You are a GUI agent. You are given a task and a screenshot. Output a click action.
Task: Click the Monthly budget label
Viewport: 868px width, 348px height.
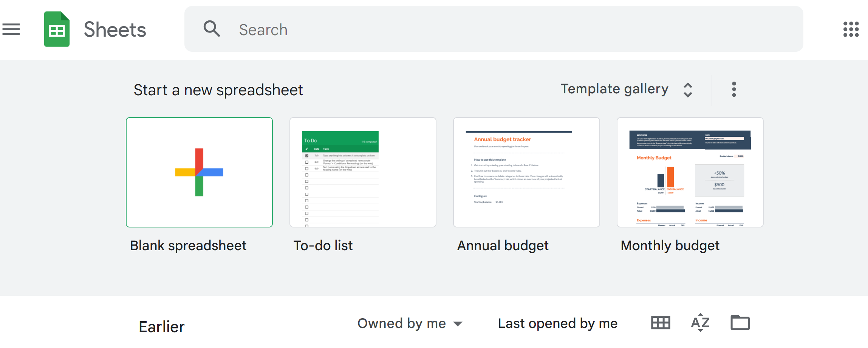[670, 246]
